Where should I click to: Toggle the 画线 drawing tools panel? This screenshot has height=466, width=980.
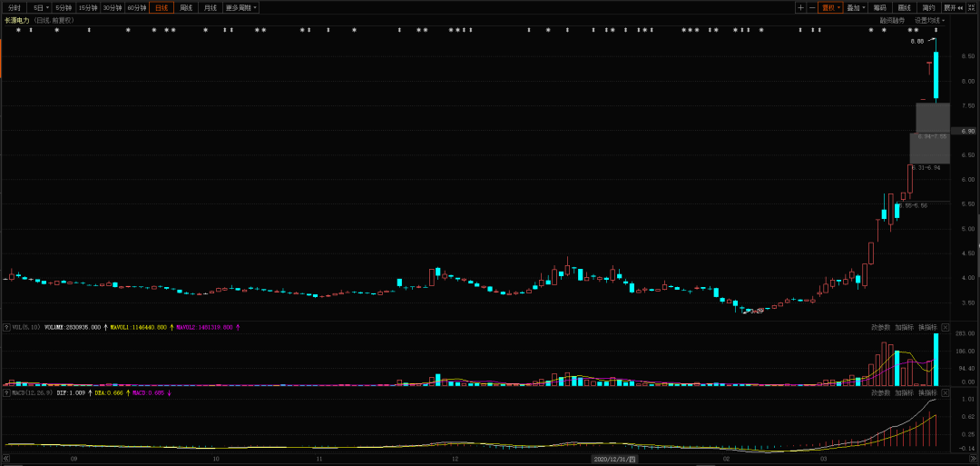pyautogui.click(x=905, y=8)
